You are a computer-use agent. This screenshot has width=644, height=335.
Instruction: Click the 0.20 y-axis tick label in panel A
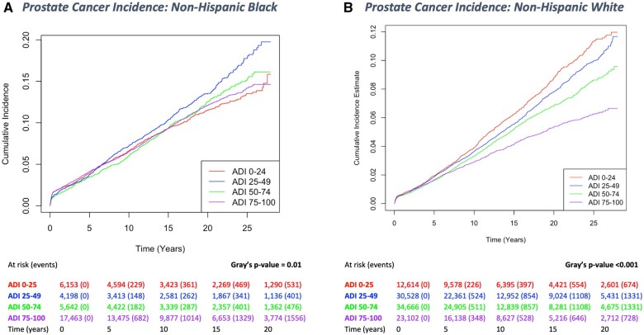30,39
